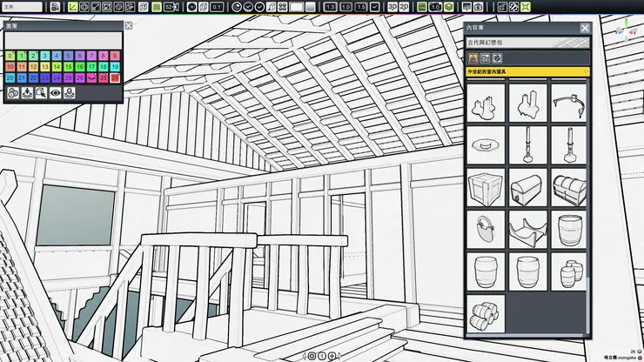Click the plus icon at viewport bottom

pyautogui.click(x=332, y=356)
